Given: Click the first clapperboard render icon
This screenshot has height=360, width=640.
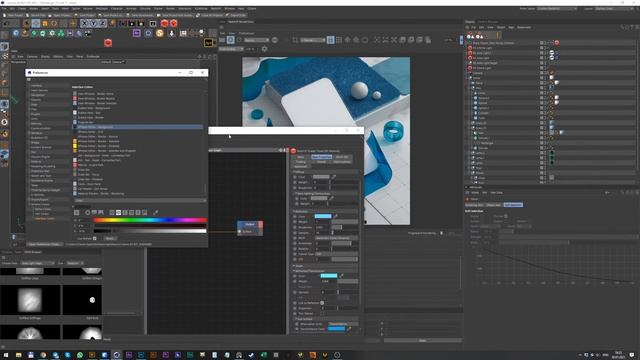Looking at the screenshot, I should point(123,24).
